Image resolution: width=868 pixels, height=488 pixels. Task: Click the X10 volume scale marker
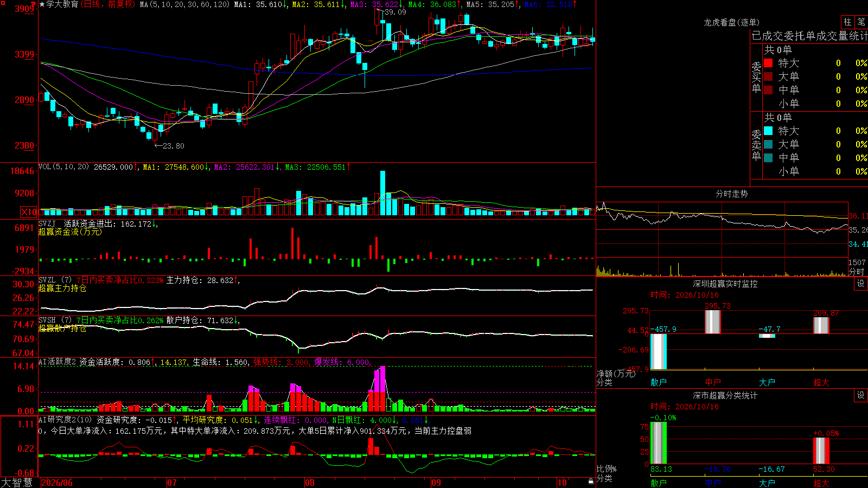[29, 212]
